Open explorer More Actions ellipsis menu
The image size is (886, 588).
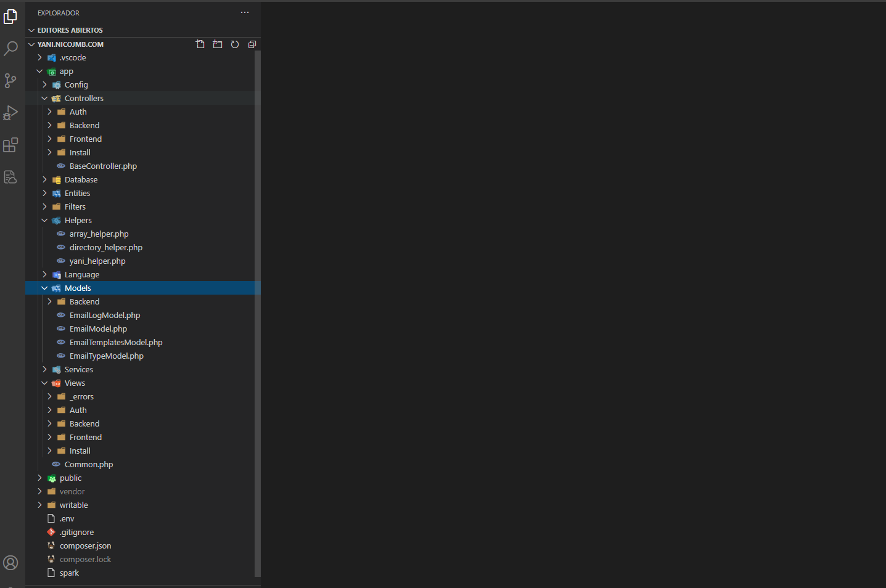coord(245,13)
